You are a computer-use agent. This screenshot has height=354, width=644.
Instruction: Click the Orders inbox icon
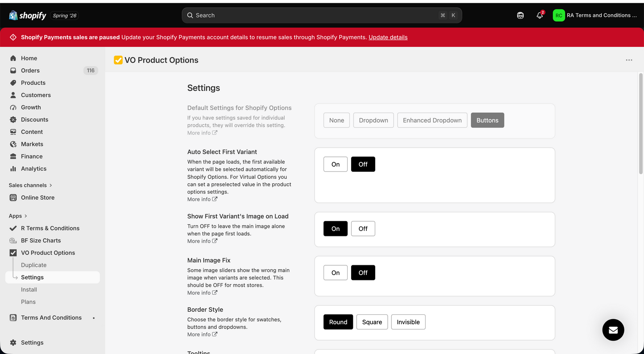[x=13, y=70]
